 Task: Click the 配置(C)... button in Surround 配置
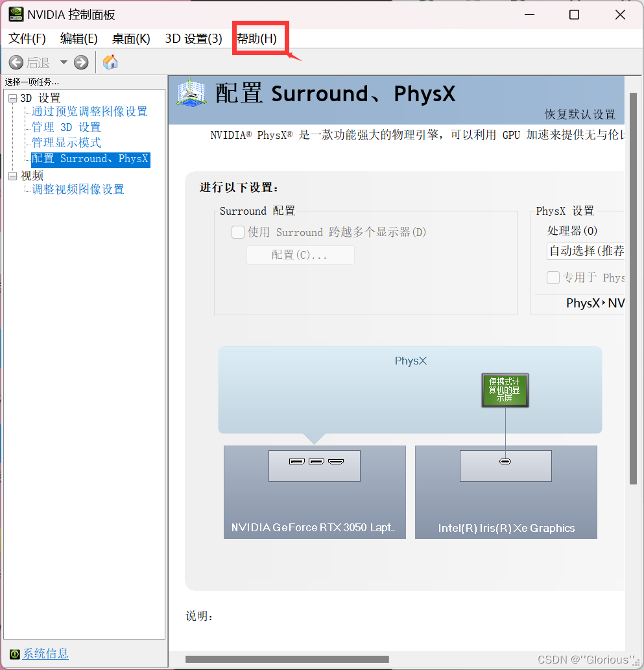tap(300, 254)
